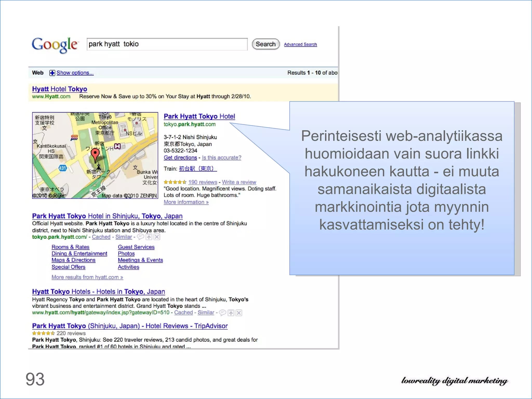Open 'More information »' link

click(186, 202)
